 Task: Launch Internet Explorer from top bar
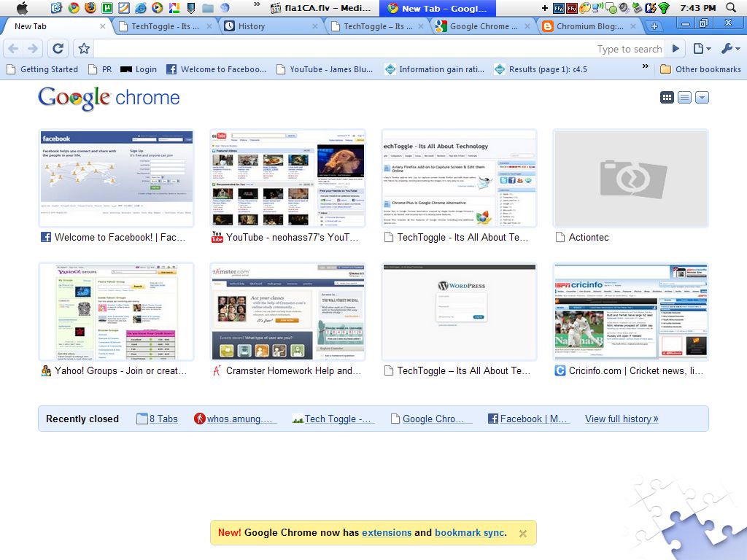click(141, 7)
